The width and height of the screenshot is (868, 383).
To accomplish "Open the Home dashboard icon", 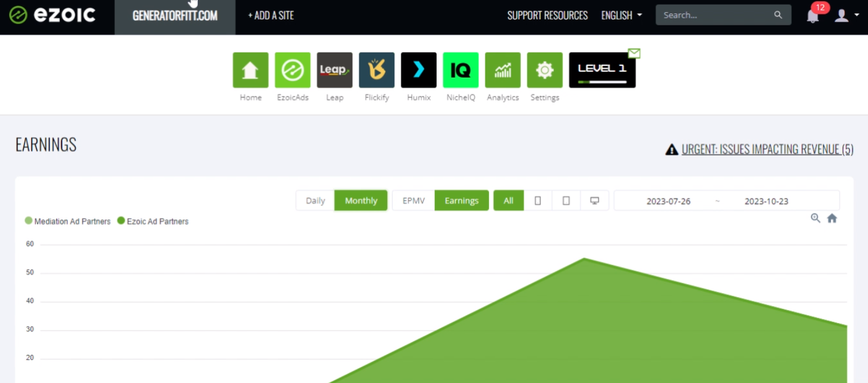I will click(251, 70).
